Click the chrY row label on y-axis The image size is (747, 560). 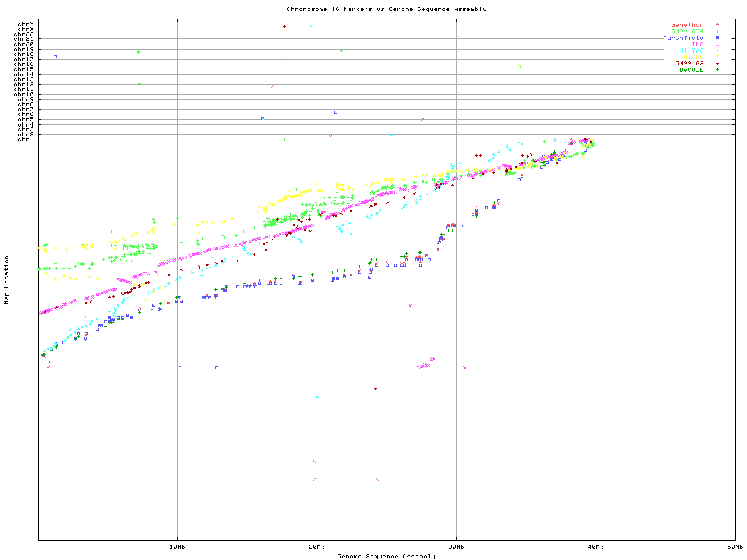click(x=26, y=24)
